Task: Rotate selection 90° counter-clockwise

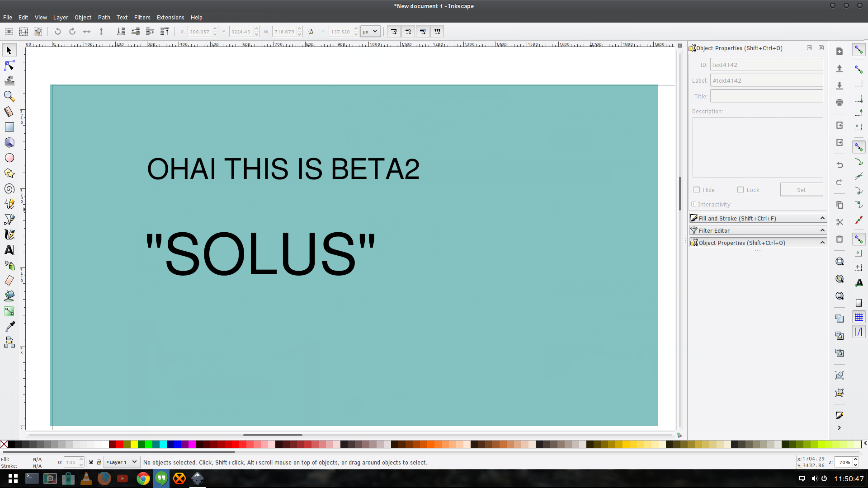Action: [x=58, y=32]
